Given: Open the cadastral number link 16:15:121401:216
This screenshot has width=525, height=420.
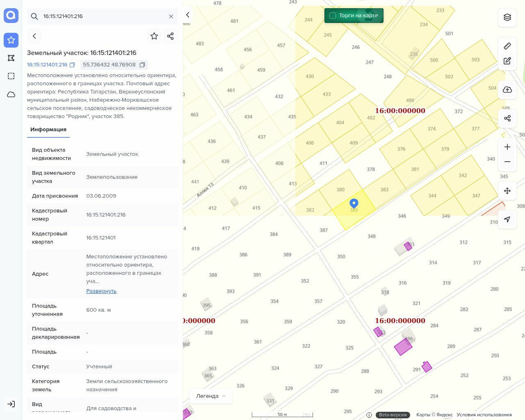Looking at the screenshot, I should click(47, 65).
